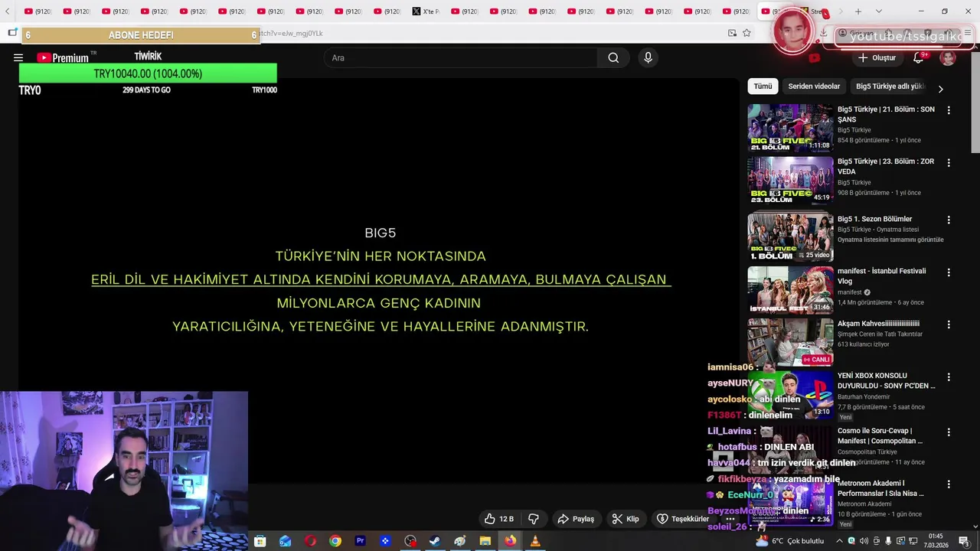
Task: Open Big5 21. Bölüm SON ŞANS thumbnail
Action: 790,128
